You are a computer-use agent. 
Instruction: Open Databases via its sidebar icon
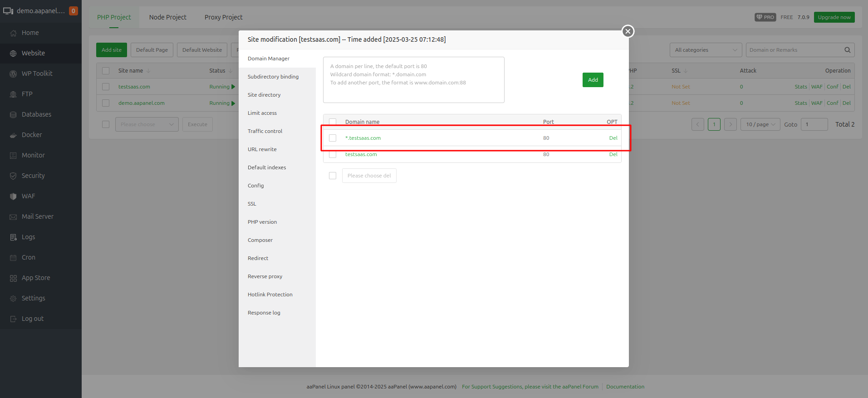(x=13, y=115)
